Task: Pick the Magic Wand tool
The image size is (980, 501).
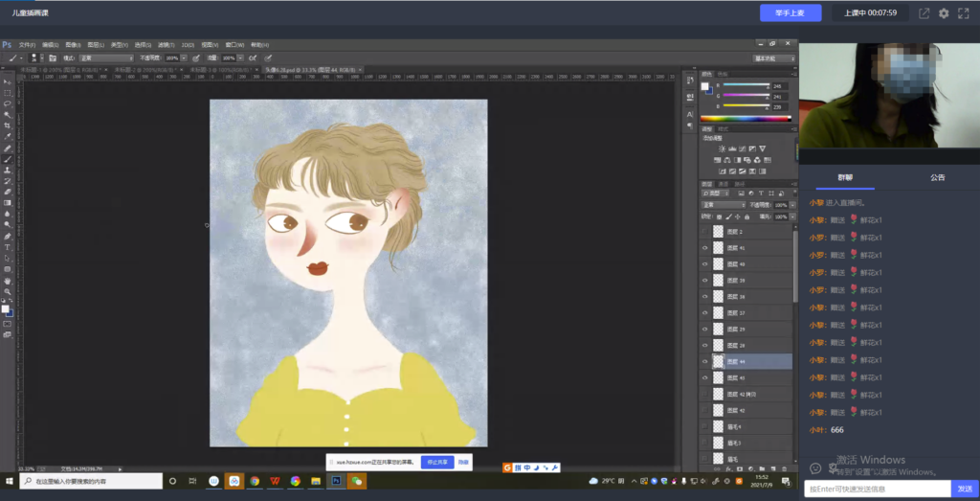Action: pos(8,114)
